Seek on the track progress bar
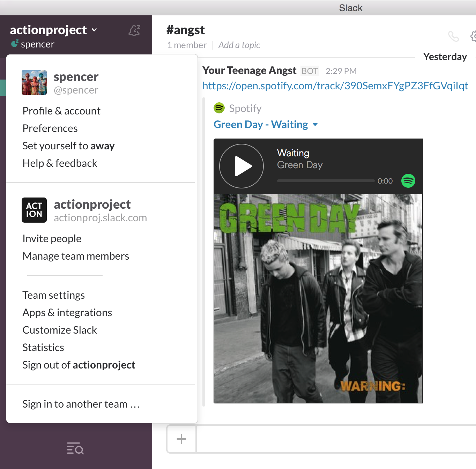The height and width of the screenshot is (469, 476). (x=326, y=181)
